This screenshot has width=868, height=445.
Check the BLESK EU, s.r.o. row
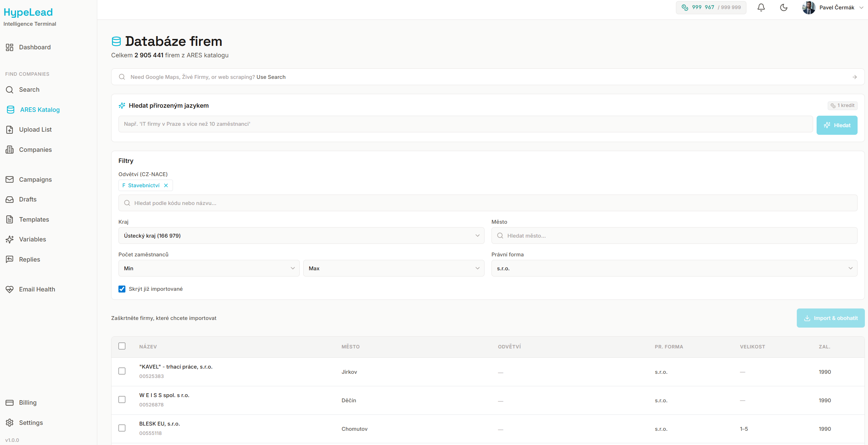[x=122, y=428]
